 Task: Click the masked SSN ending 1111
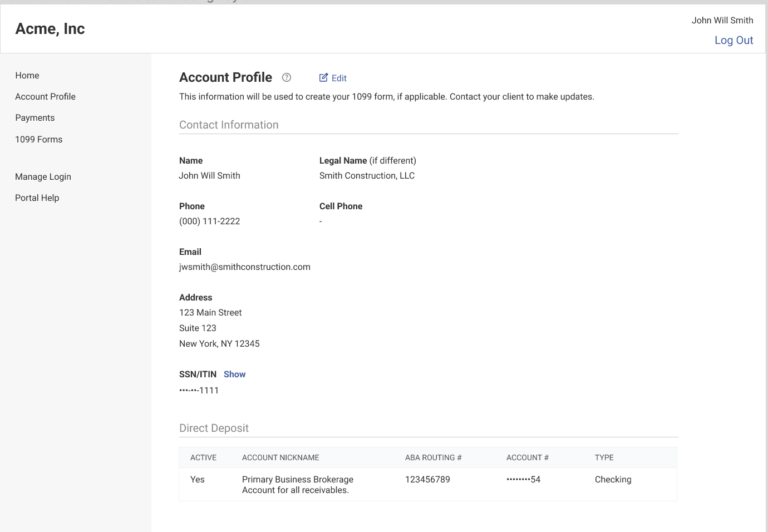199,390
